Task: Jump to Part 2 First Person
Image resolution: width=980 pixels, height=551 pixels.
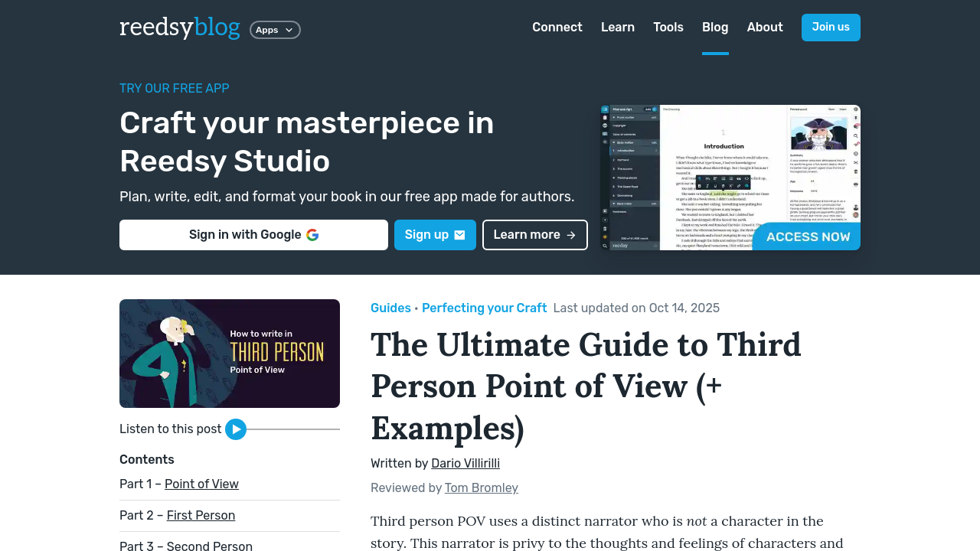Action: pos(201,516)
